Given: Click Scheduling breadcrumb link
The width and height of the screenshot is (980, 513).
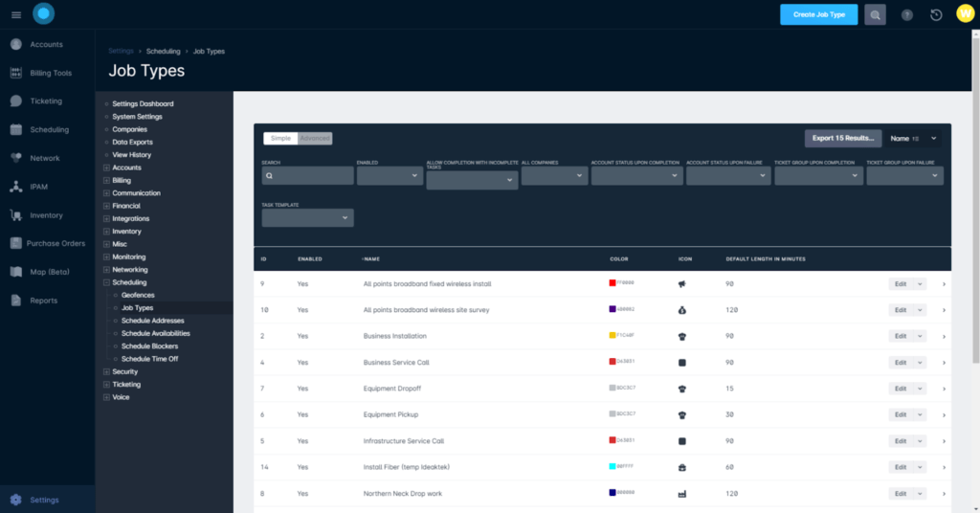Looking at the screenshot, I should click(x=163, y=52).
